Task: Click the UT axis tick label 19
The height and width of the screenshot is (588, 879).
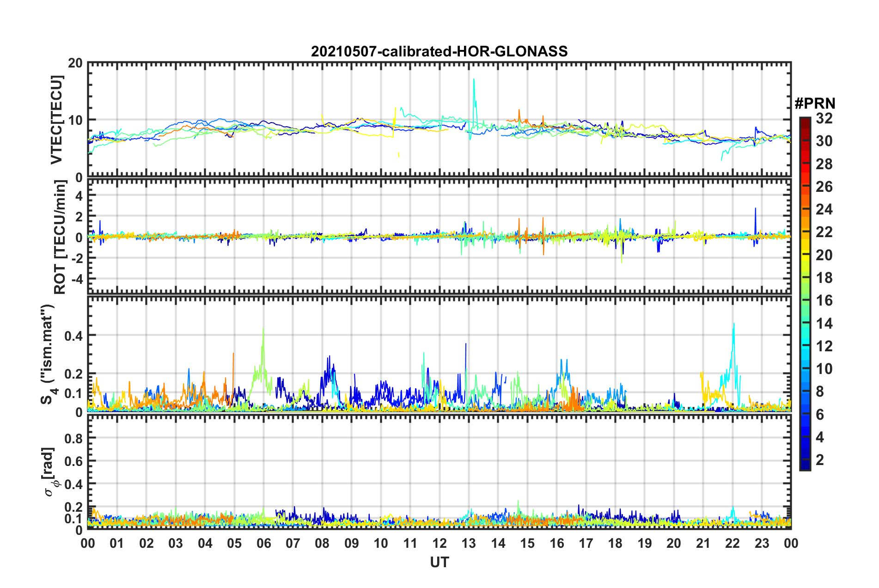Action: point(645,543)
